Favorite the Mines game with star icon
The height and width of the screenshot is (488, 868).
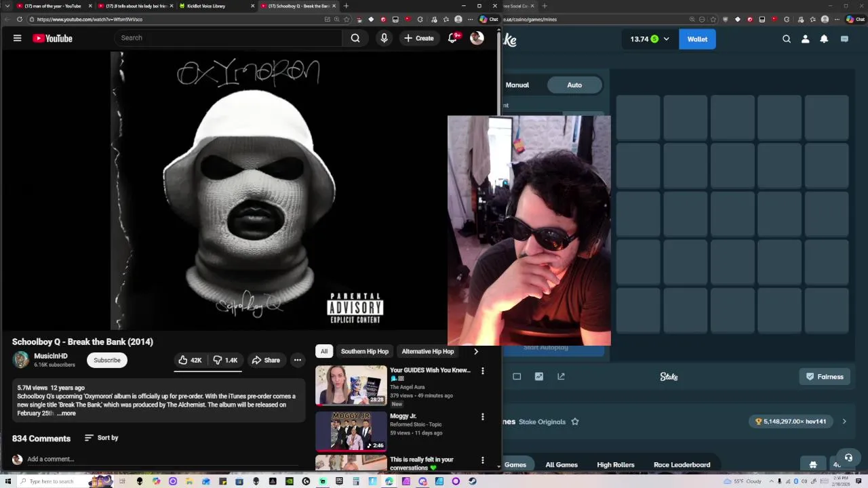point(575,422)
